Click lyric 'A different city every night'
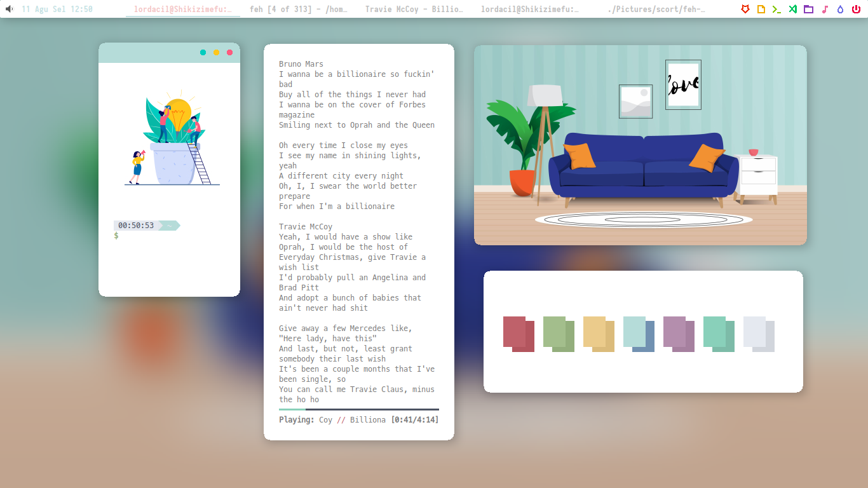 pyautogui.click(x=341, y=176)
